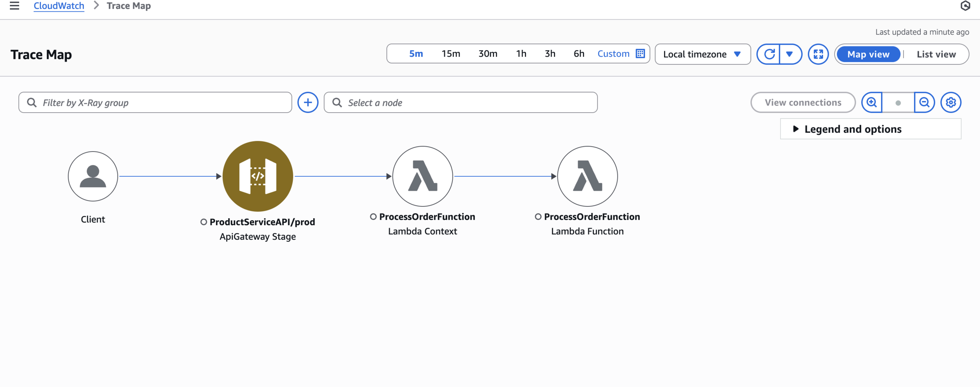Select the 5m time range

click(x=416, y=54)
